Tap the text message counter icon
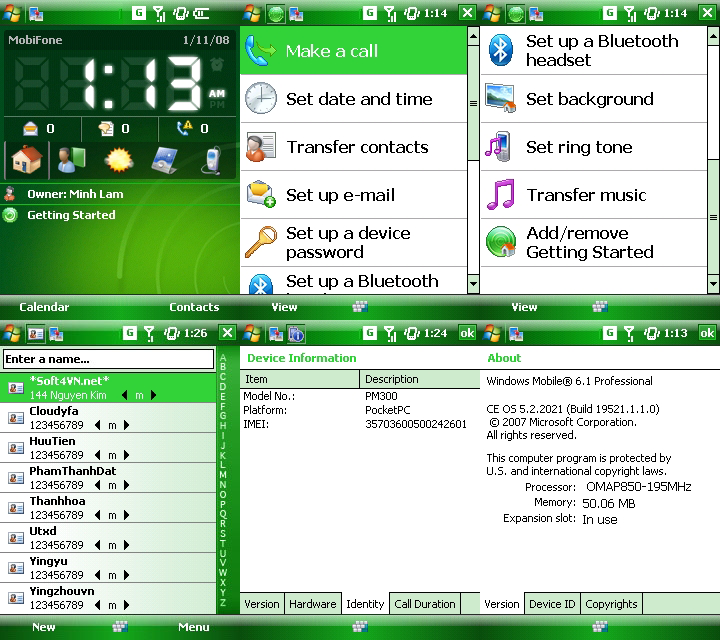720x640 pixels. 107,129
